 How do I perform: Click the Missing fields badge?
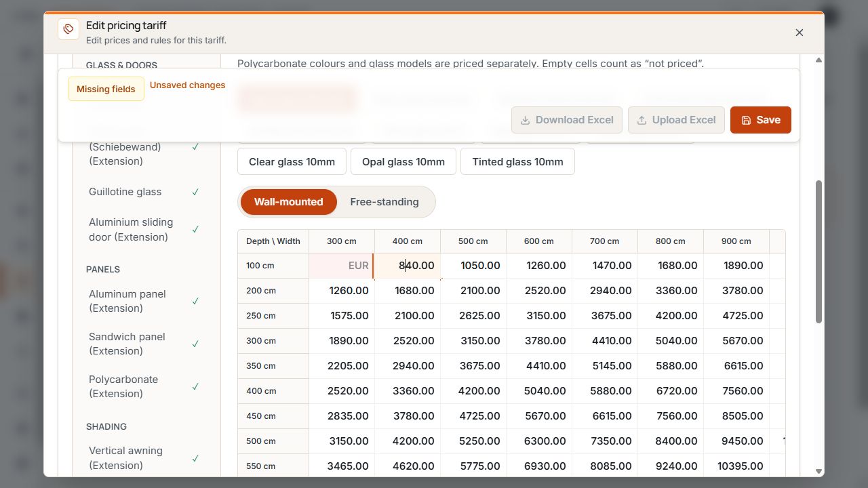click(x=106, y=89)
